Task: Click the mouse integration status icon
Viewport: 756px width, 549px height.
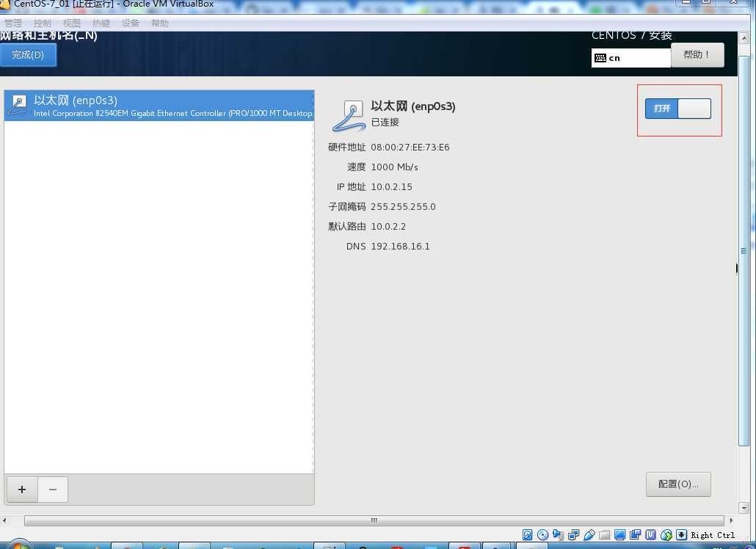Action: [666, 534]
